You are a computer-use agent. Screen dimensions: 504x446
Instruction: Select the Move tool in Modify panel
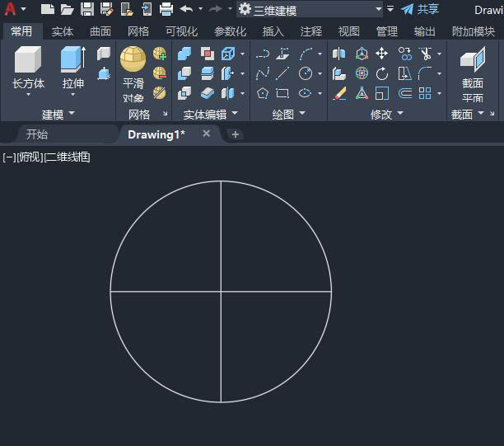point(382,54)
